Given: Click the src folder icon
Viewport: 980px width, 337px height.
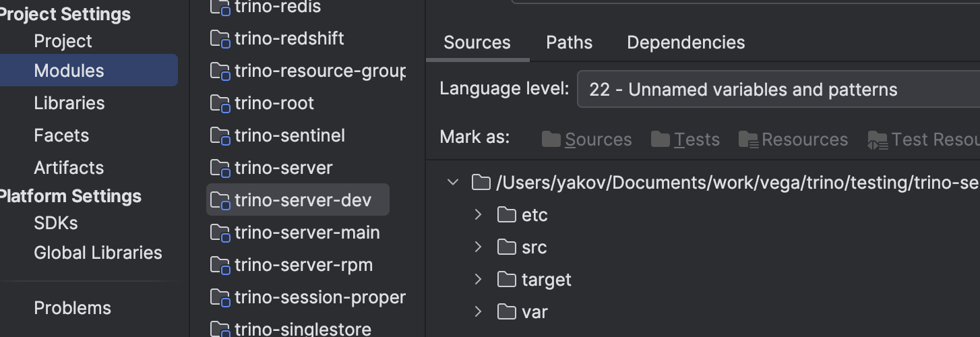Looking at the screenshot, I should point(506,247).
